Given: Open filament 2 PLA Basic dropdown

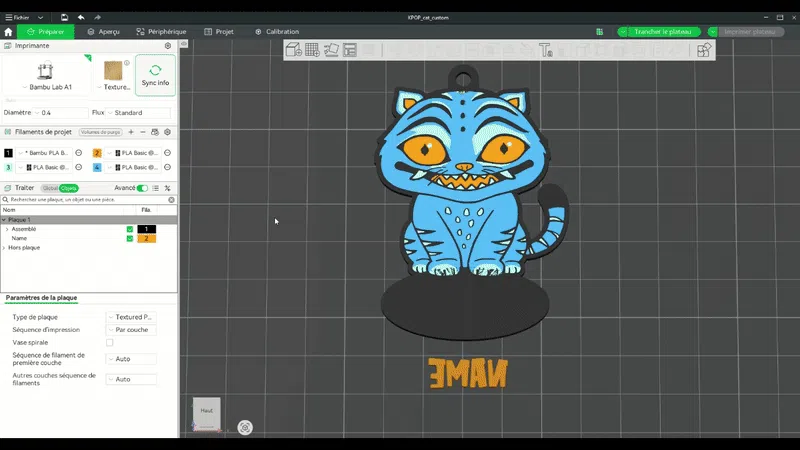Looking at the screenshot, I should point(134,153).
